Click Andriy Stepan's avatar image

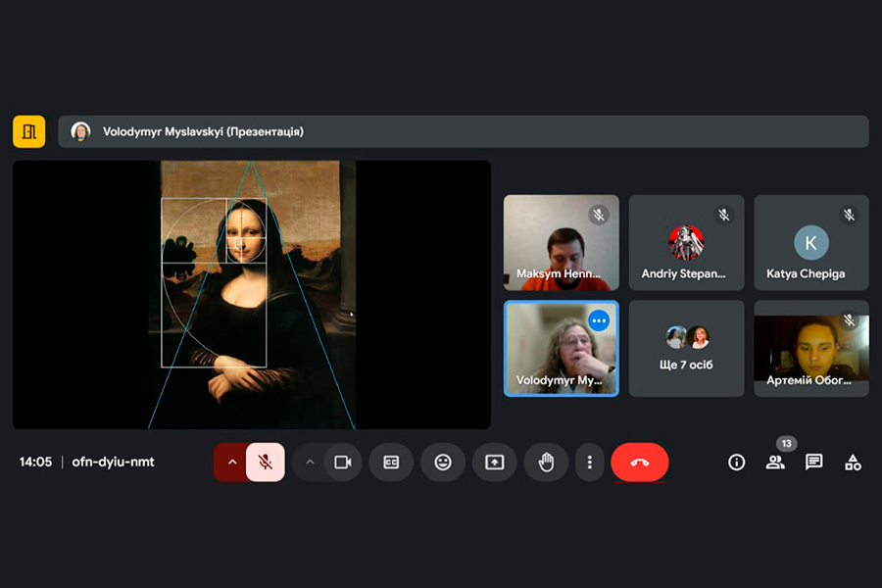(686, 242)
